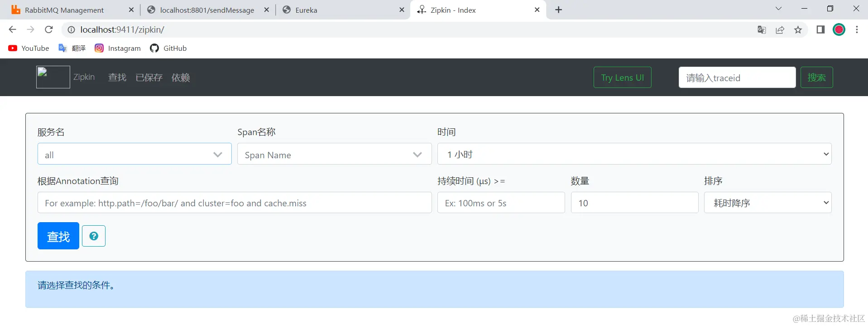This screenshot has width=868, height=326.
Task: Open the 时间 dropdown showing 1 小时
Action: point(634,154)
